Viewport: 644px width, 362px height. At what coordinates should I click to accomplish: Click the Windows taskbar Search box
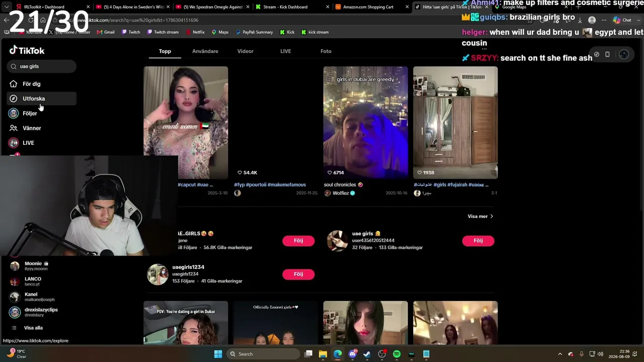pyautogui.click(x=263, y=354)
